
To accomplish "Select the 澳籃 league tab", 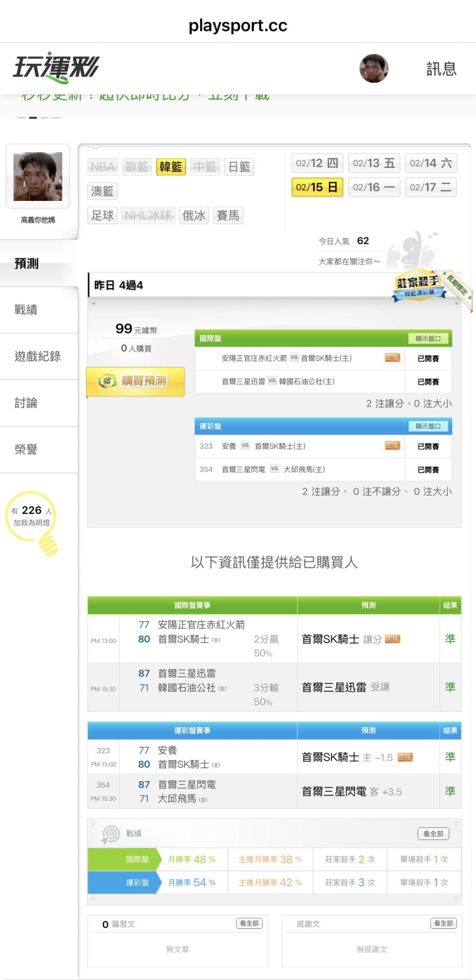I will point(103,191).
